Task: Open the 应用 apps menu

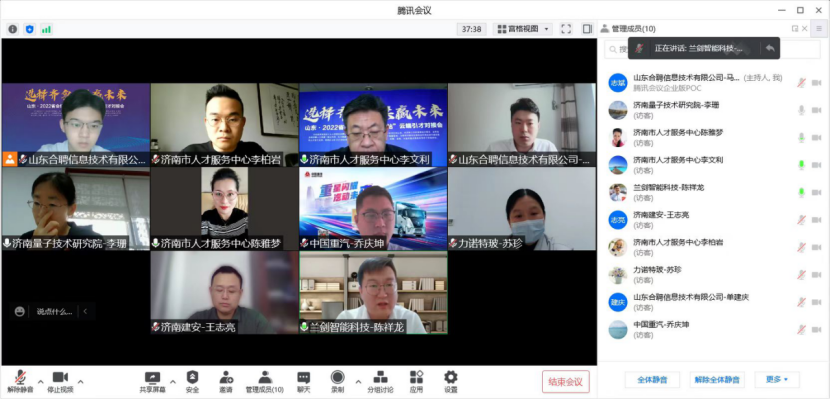Action: pos(416,381)
